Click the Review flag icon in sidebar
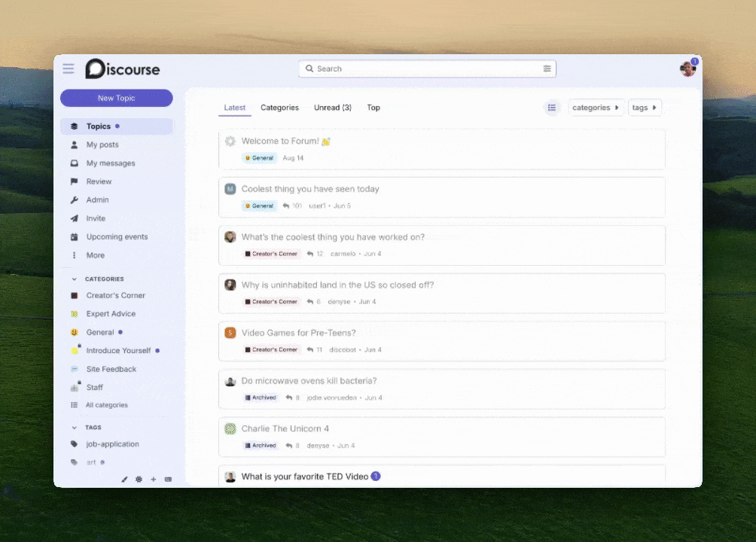Image resolution: width=756 pixels, height=542 pixels. pyautogui.click(x=75, y=181)
